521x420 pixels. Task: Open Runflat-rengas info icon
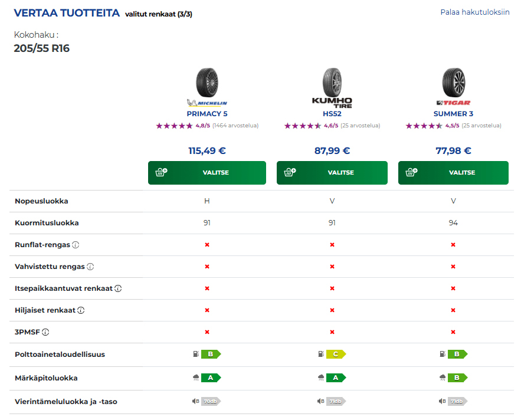point(76,245)
